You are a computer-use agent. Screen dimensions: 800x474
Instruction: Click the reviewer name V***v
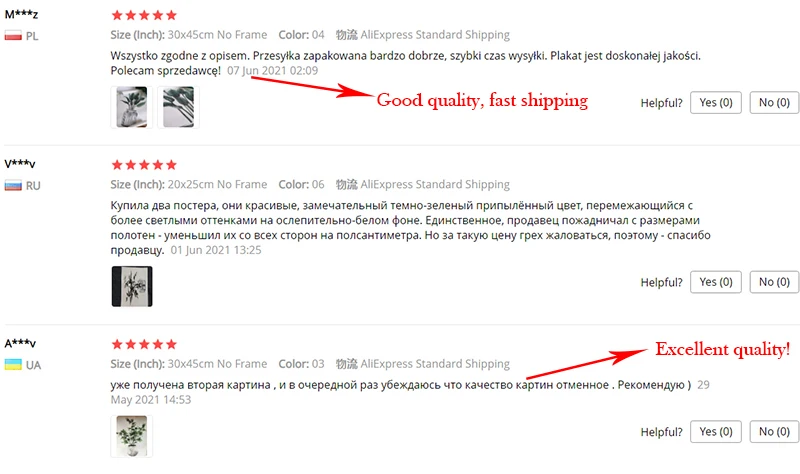pos(20,164)
